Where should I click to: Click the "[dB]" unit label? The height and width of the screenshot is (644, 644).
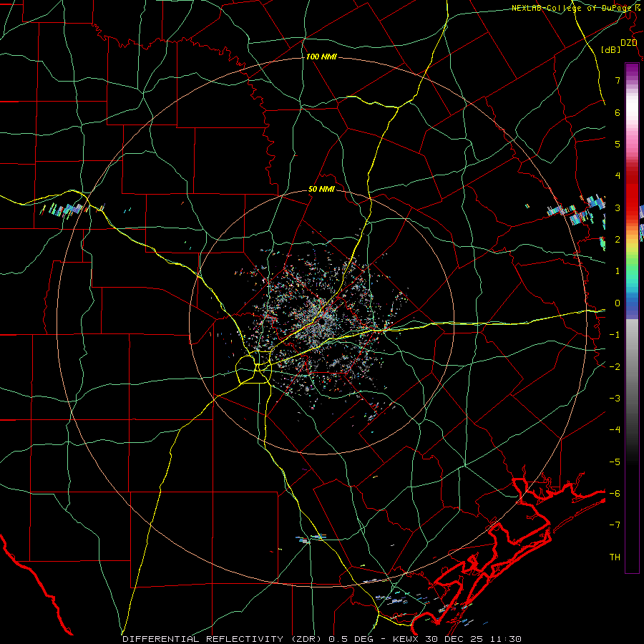611,49
